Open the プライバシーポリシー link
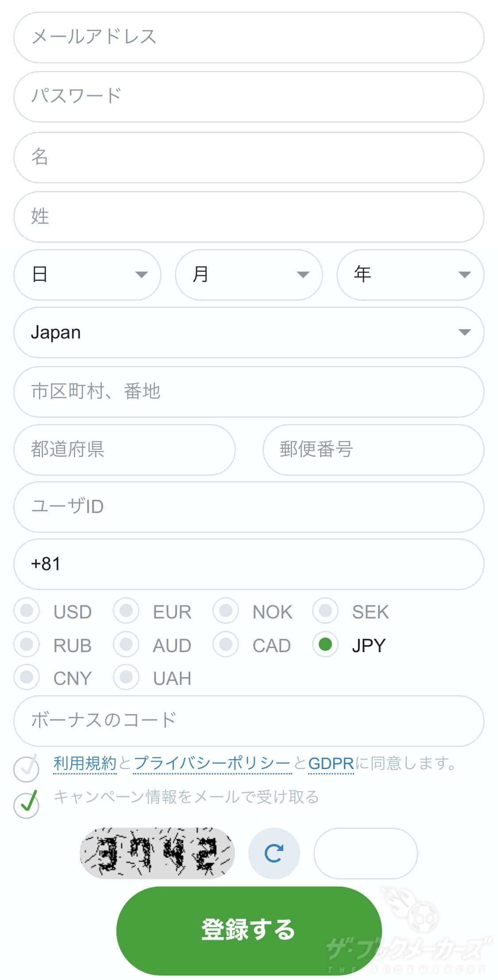Screen dimensions: 498x980 tap(212, 763)
